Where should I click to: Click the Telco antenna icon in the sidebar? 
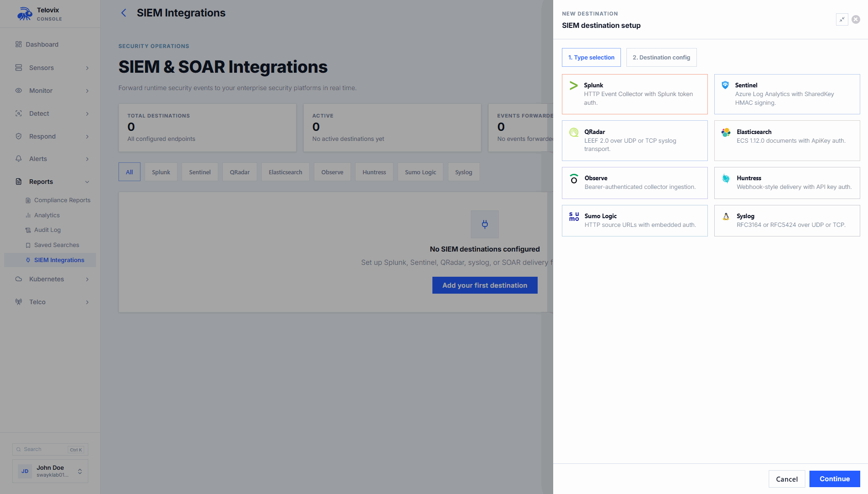(18, 302)
